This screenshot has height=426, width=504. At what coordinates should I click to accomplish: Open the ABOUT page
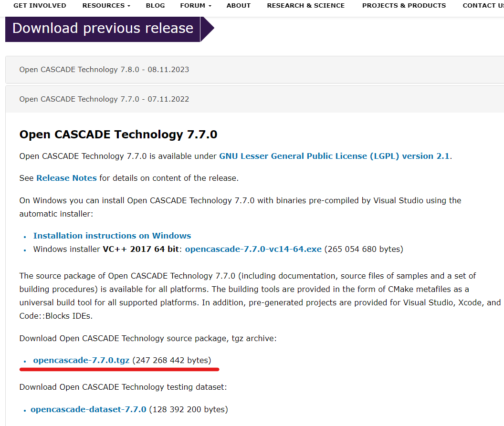click(x=239, y=5)
